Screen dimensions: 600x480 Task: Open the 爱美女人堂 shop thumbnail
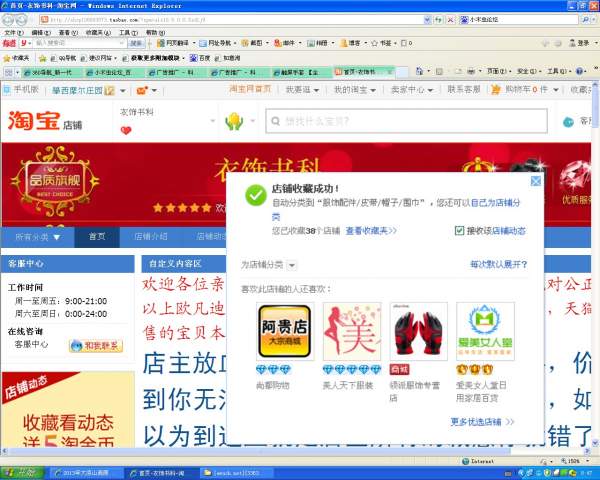485,331
